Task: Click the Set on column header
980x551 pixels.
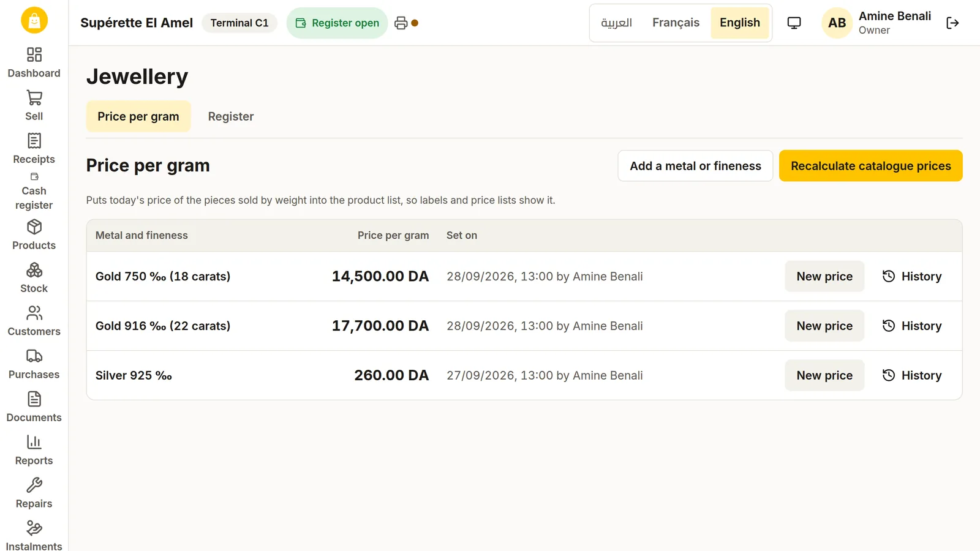Action: (462, 235)
